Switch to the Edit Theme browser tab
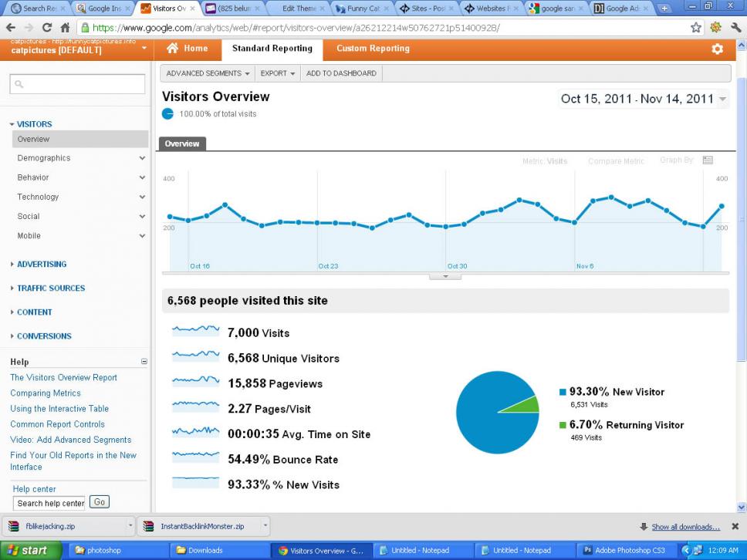The width and height of the screenshot is (747, 560). coord(299,8)
